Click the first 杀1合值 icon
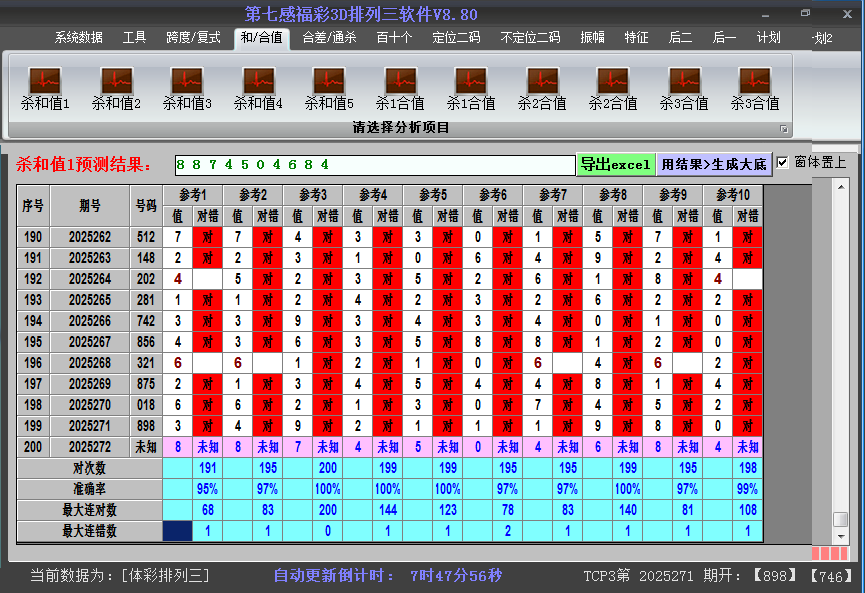The height and width of the screenshot is (593, 865). (400, 88)
